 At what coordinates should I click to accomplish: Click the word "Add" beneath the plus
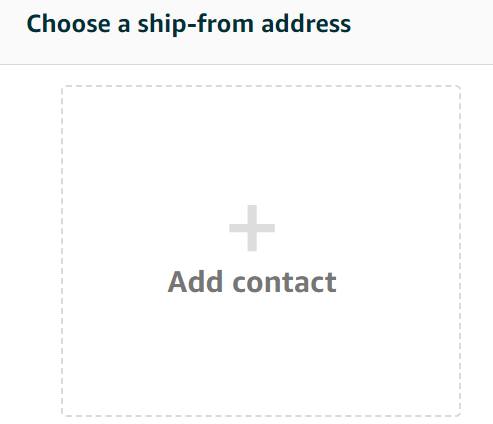195,282
